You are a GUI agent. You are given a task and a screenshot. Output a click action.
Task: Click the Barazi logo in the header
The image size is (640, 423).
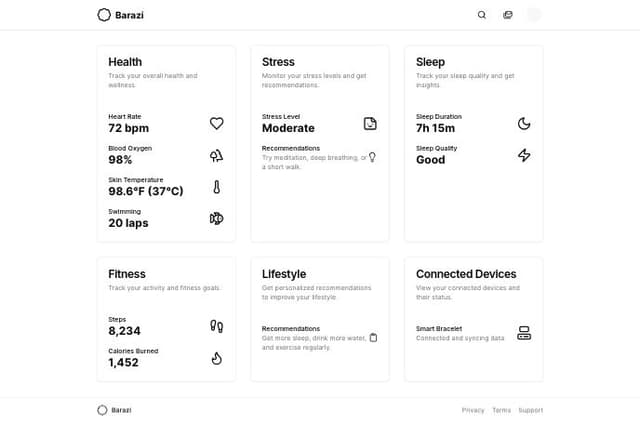(x=118, y=15)
